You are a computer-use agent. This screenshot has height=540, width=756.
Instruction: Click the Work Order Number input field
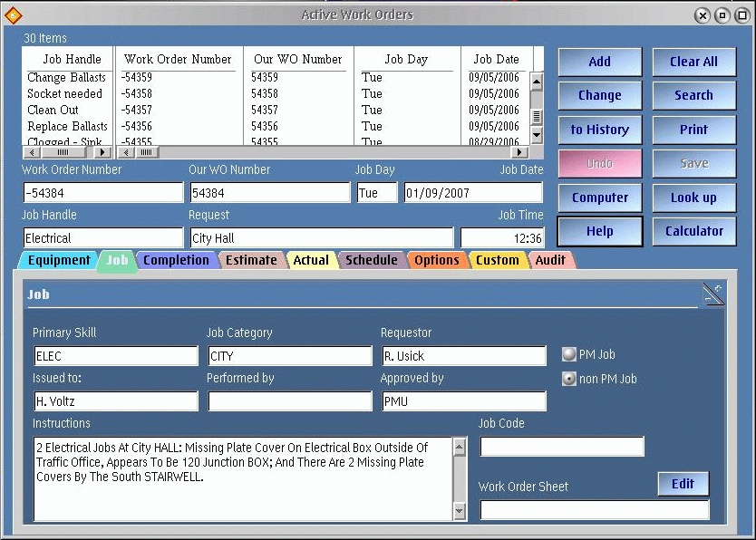(103, 193)
